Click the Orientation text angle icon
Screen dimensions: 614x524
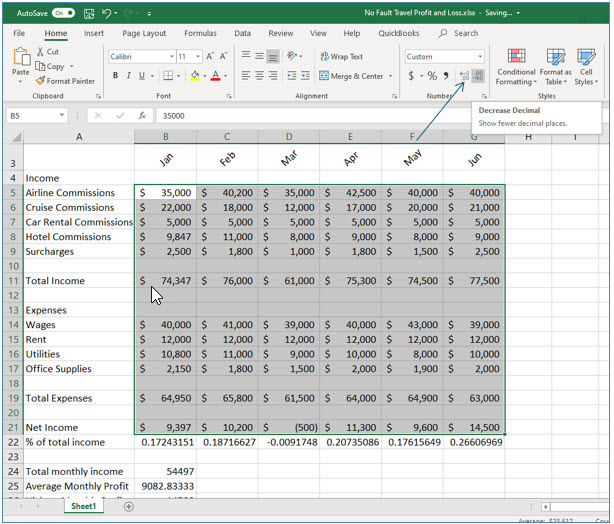(292, 56)
